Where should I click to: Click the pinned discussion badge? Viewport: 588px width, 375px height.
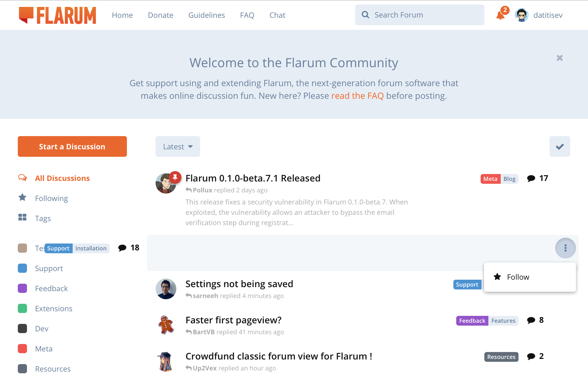coord(175,177)
